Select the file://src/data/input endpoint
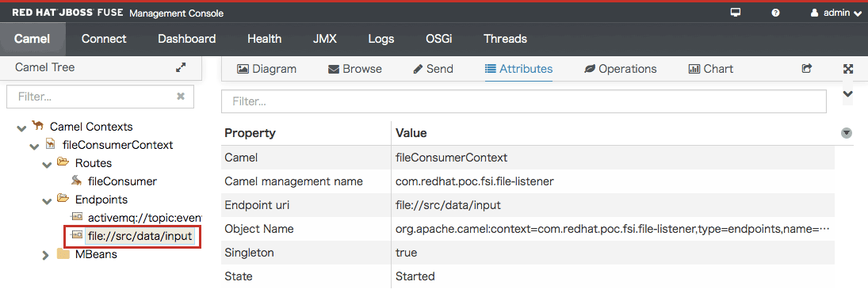This screenshot has height=293, width=868. coord(140,236)
